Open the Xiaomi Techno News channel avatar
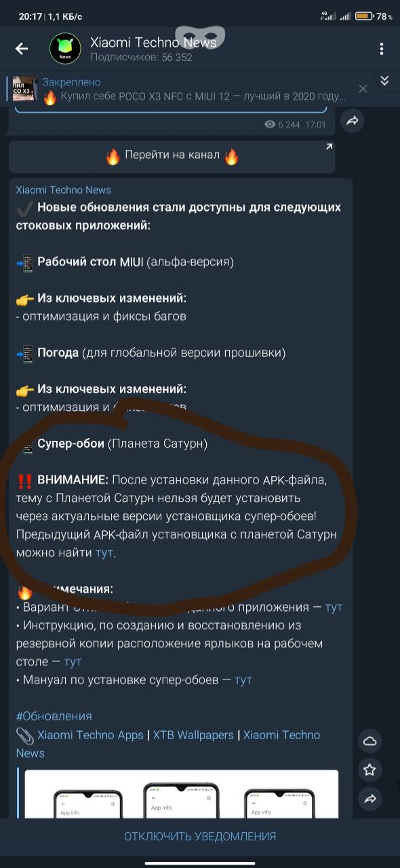 [65, 49]
